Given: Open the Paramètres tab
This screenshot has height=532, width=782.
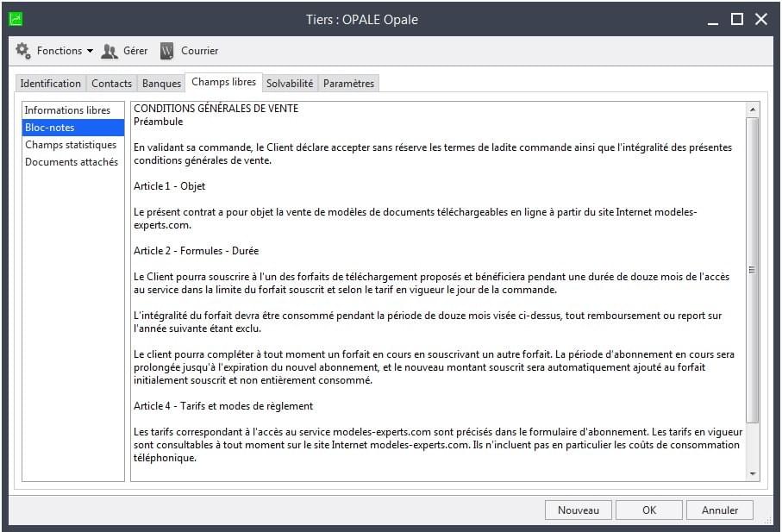Looking at the screenshot, I should [x=348, y=84].
